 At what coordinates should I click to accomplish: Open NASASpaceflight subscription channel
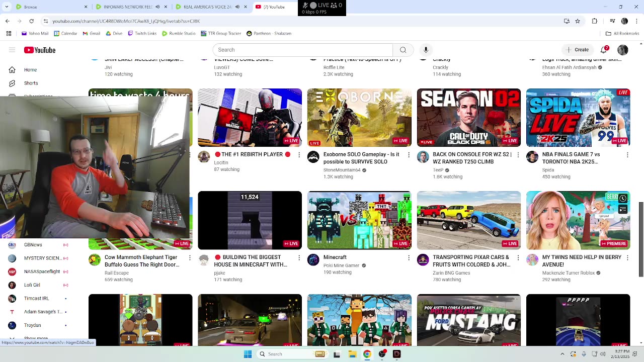(x=39, y=271)
